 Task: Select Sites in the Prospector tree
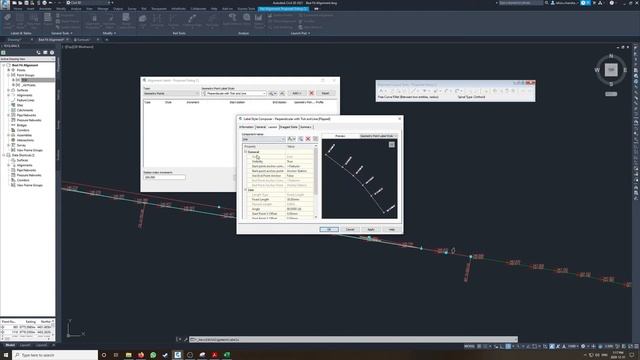[20, 105]
